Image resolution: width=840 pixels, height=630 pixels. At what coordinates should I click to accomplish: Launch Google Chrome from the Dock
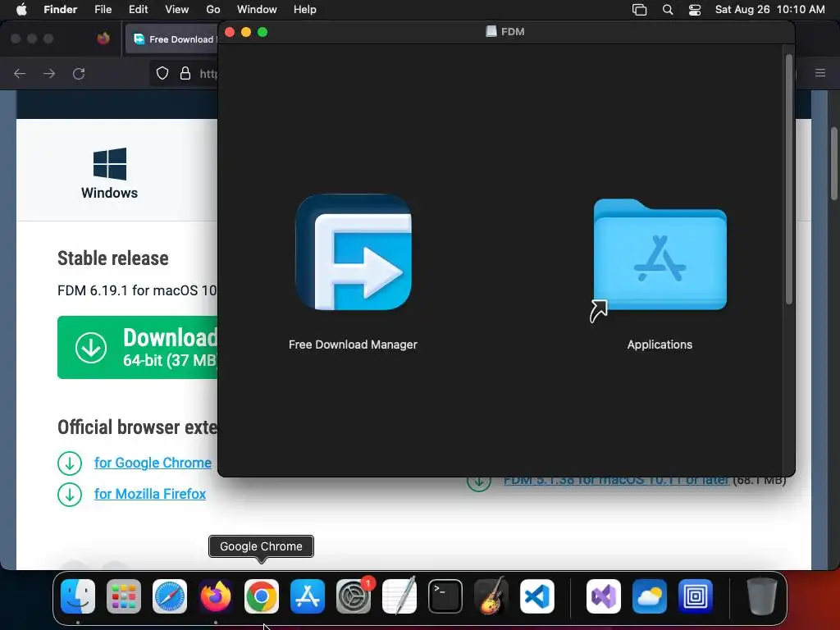tap(262, 596)
